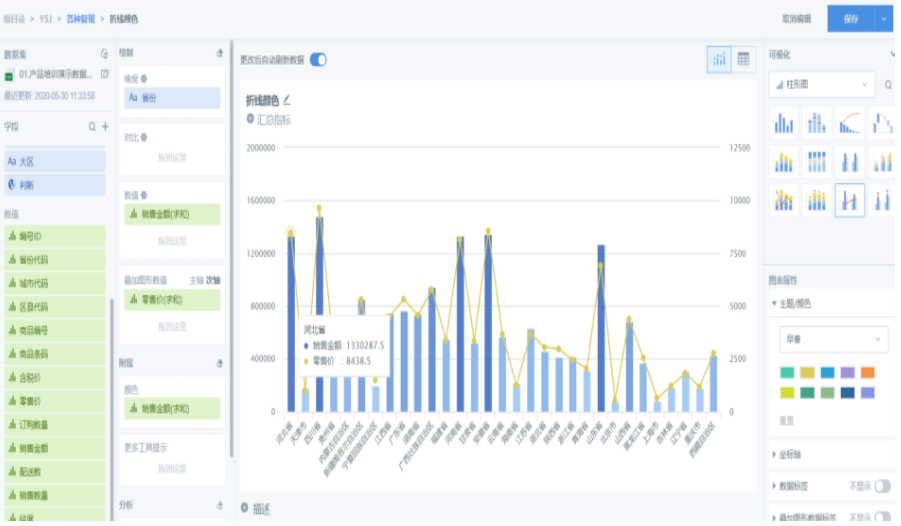901x526 pixels.
Task: Toggle the 数据标签 display switch
Action: [x=882, y=486]
